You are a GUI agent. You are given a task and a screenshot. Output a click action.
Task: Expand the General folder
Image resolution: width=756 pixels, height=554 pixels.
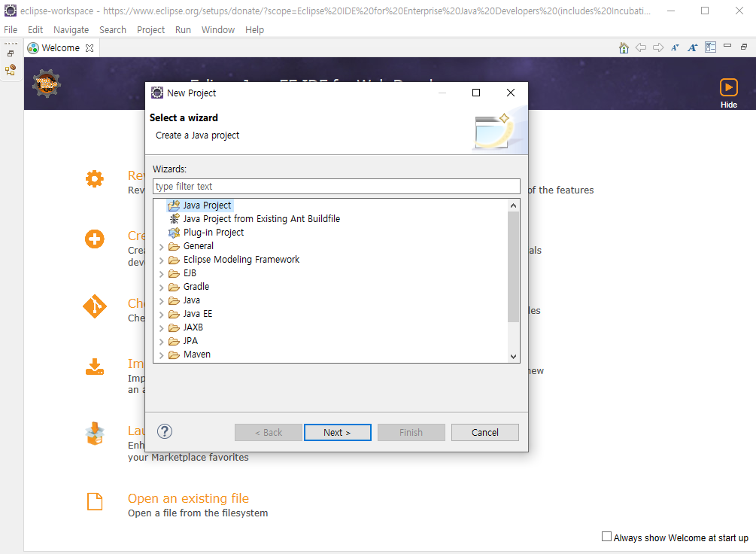tap(162, 247)
